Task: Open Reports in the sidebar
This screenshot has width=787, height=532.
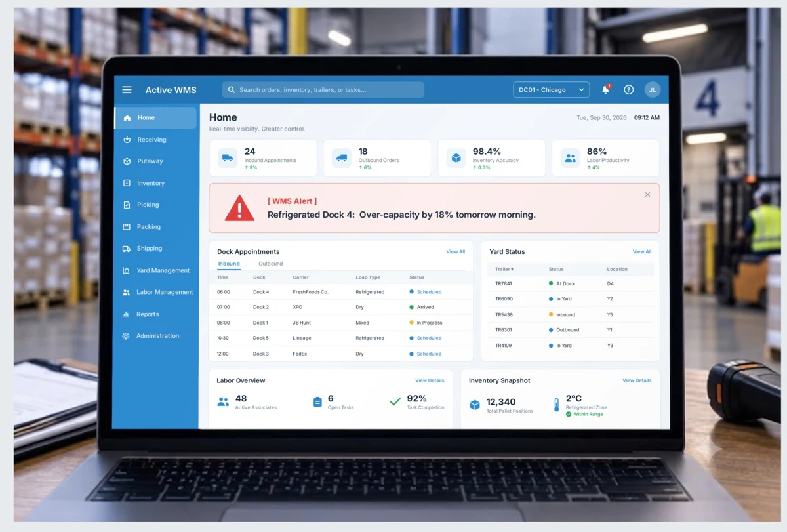Action: pos(155,314)
